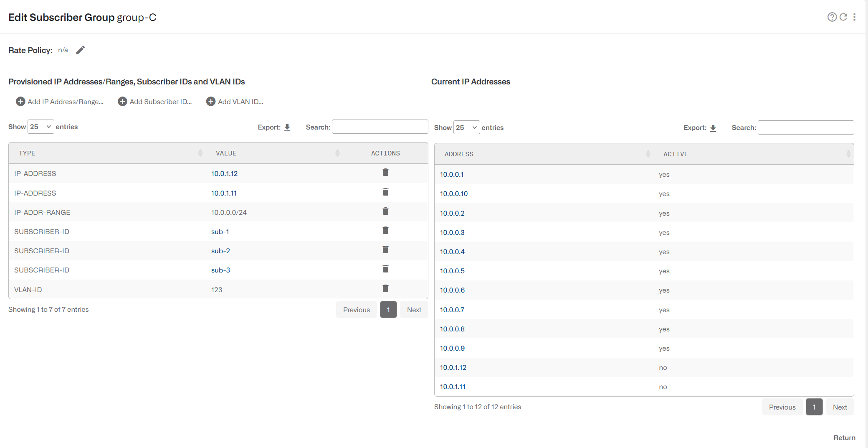Open address 10.0.0.4 in current list
868x448 pixels.
coord(452,252)
